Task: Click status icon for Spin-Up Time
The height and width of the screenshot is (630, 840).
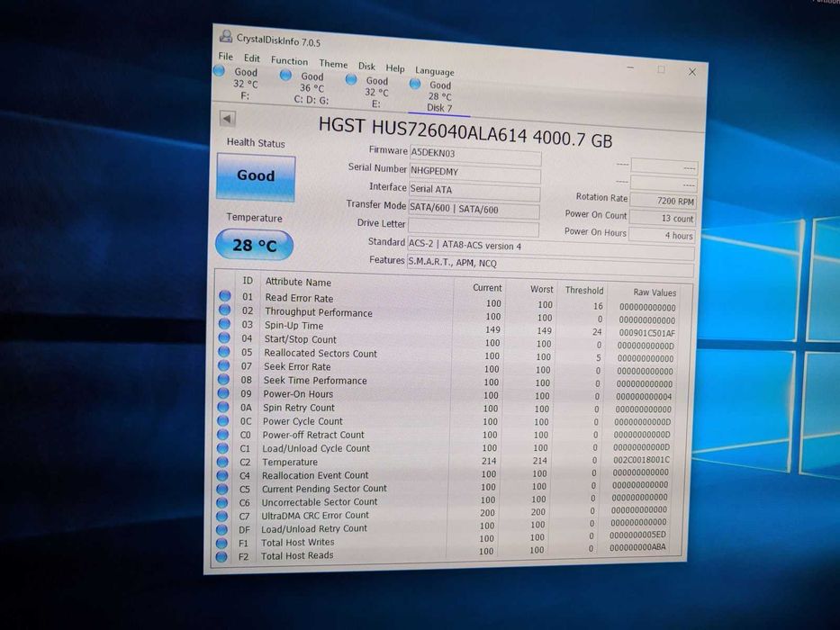Action: click(224, 324)
